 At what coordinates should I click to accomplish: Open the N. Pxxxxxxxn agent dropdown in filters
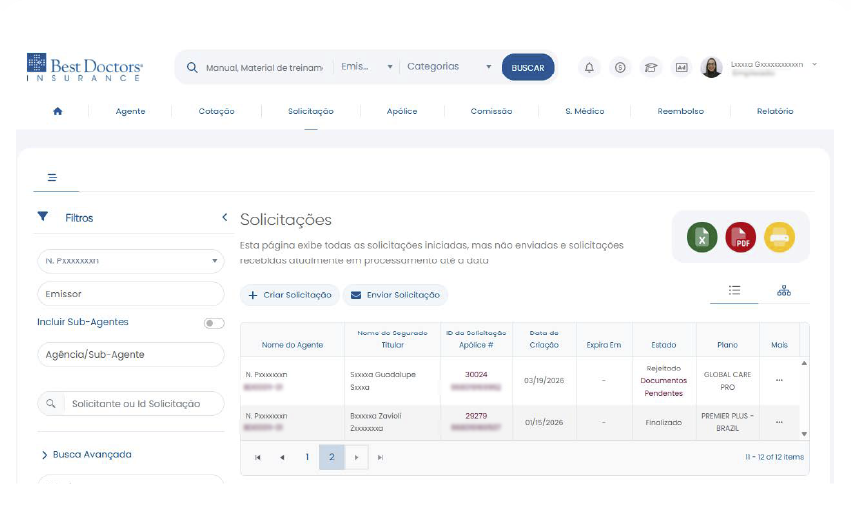tap(131, 261)
